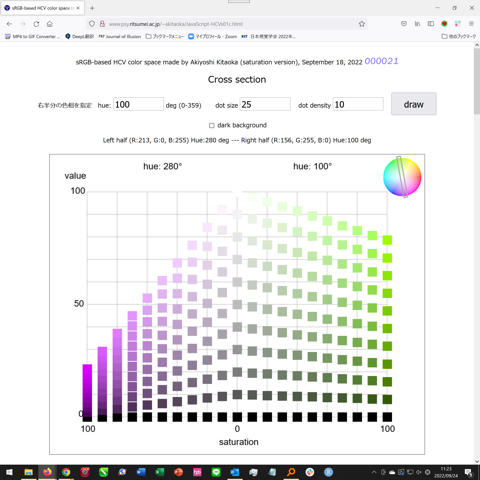
Task: Open Microsoft Excel from the taskbar
Action: point(160,472)
